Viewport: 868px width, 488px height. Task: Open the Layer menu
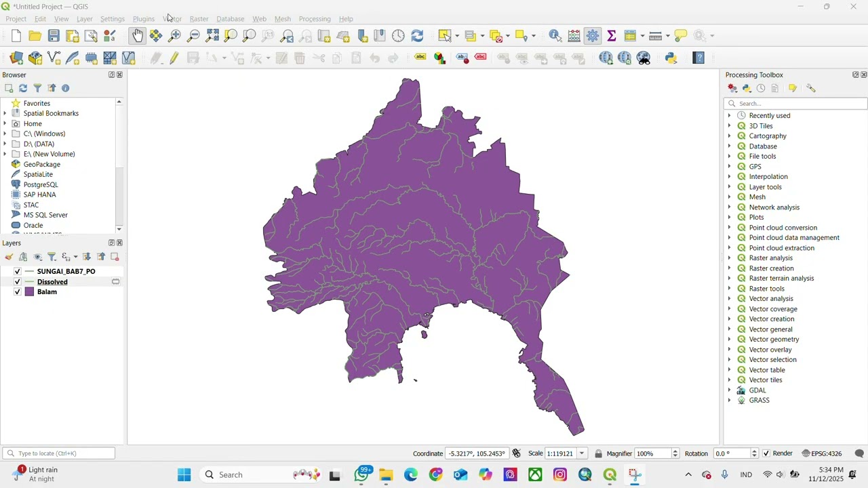pos(85,19)
